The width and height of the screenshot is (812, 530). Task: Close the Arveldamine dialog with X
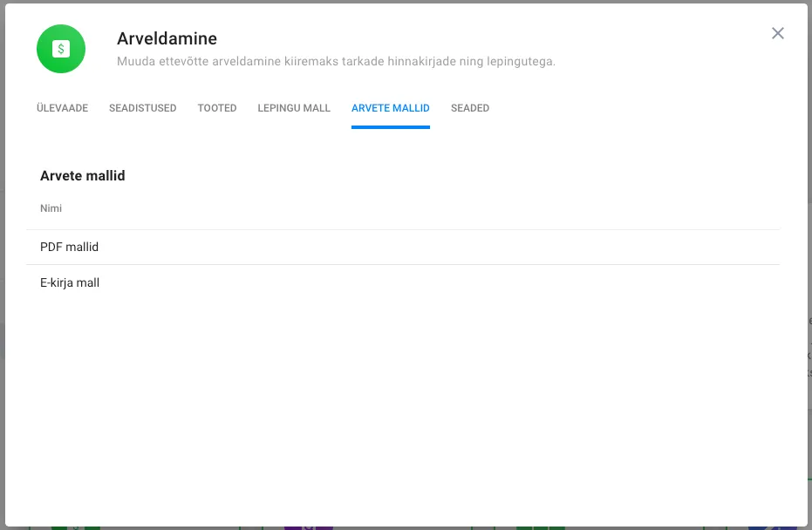point(778,33)
